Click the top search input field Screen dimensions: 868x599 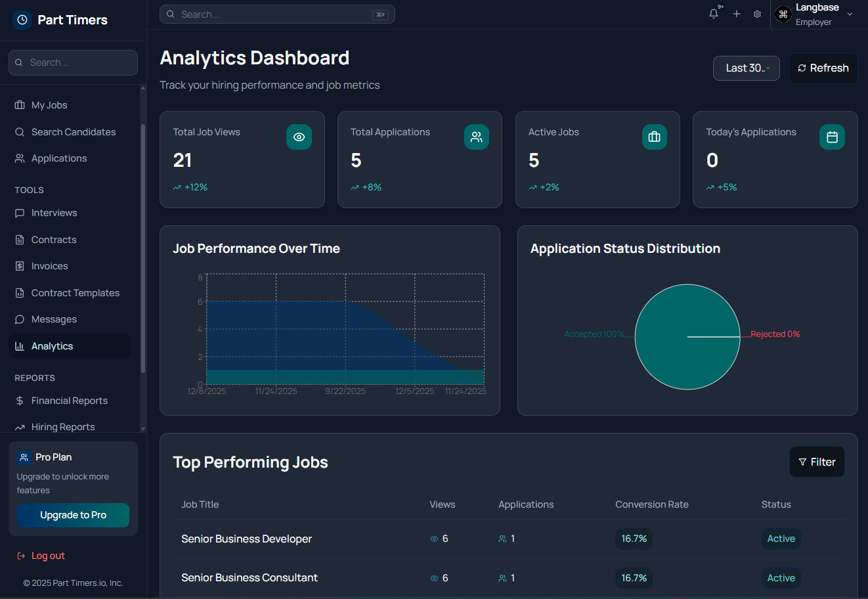pos(277,14)
